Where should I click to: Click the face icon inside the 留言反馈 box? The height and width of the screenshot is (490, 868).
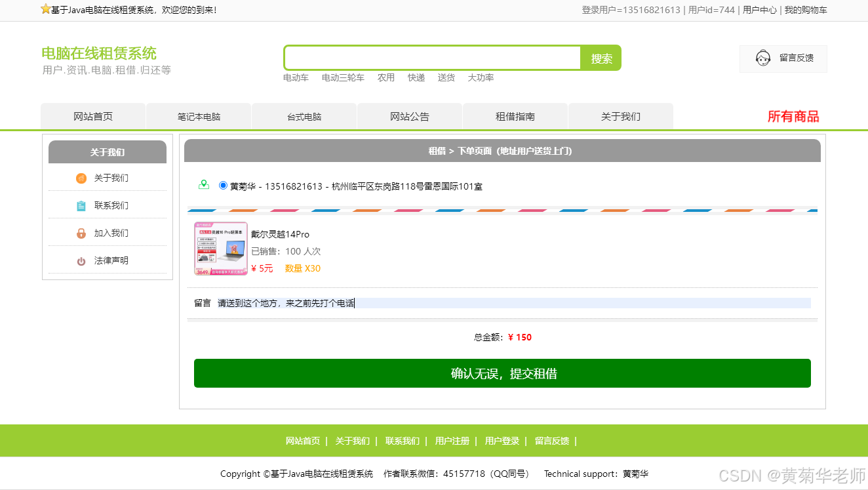762,58
